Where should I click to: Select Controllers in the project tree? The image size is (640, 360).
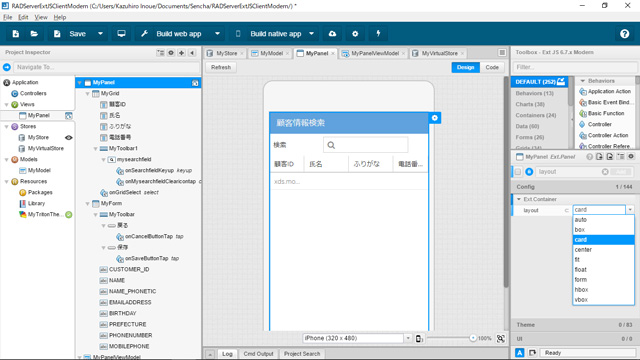[x=33, y=93]
